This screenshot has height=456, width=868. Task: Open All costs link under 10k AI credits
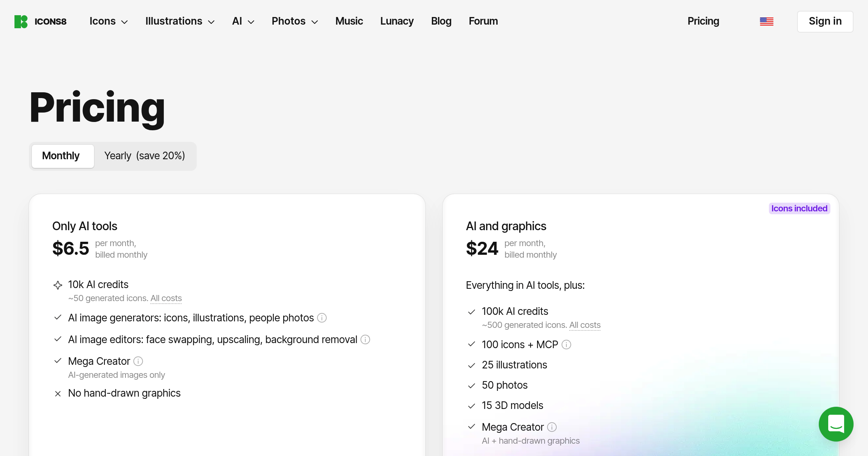166,298
